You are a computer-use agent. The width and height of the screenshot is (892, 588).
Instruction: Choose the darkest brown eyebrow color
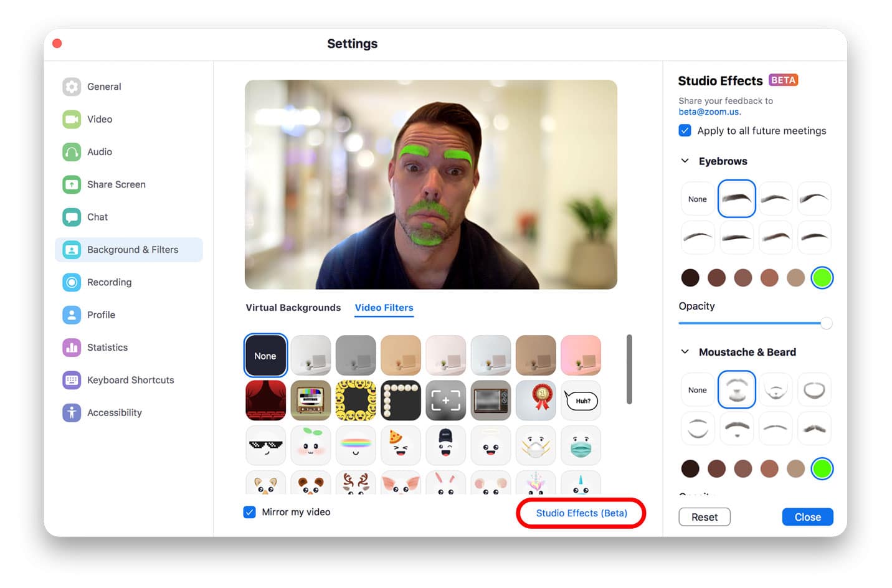click(690, 278)
